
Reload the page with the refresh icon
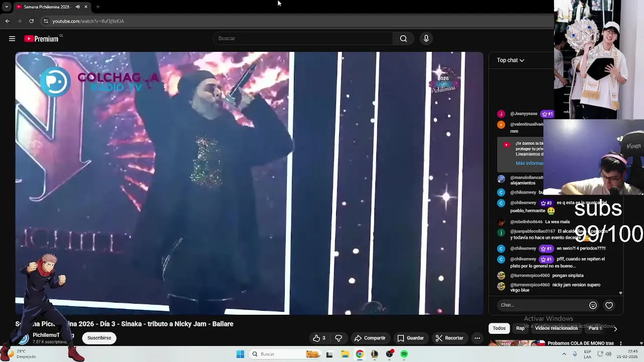[31, 21]
